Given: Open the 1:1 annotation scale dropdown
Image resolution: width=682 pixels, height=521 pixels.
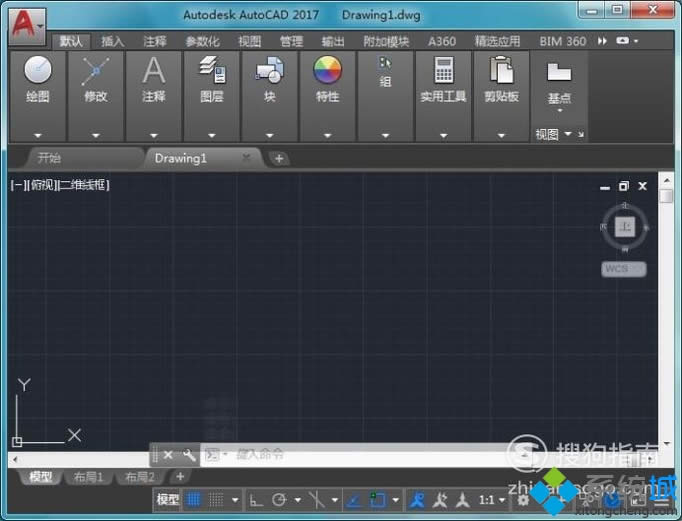Looking at the screenshot, I should click(491, 500).
